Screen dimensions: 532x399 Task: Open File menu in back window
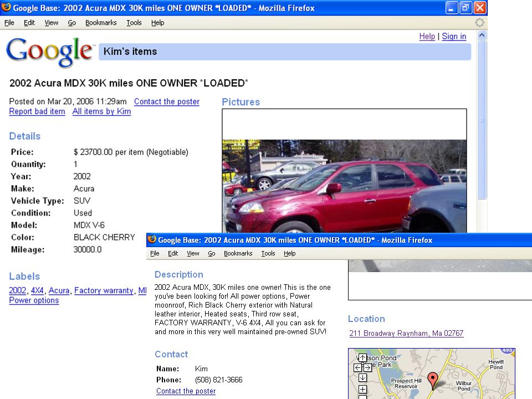9,23
